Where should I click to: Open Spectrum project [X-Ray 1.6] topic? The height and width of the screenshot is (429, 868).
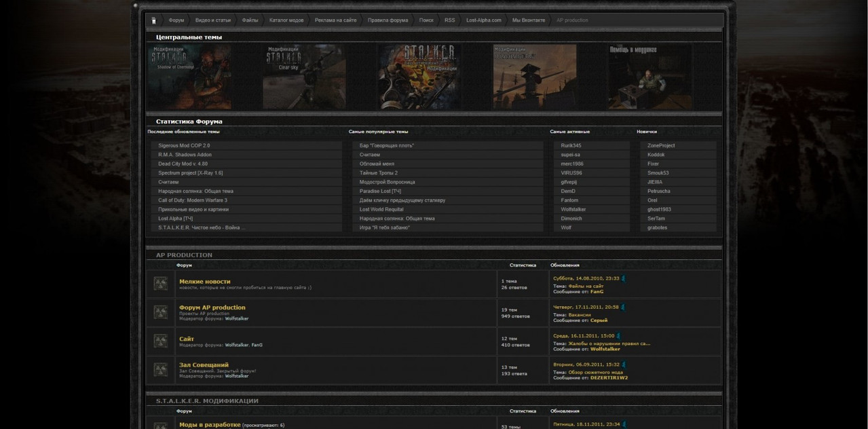pyautogui.click(x=191, y=173)
